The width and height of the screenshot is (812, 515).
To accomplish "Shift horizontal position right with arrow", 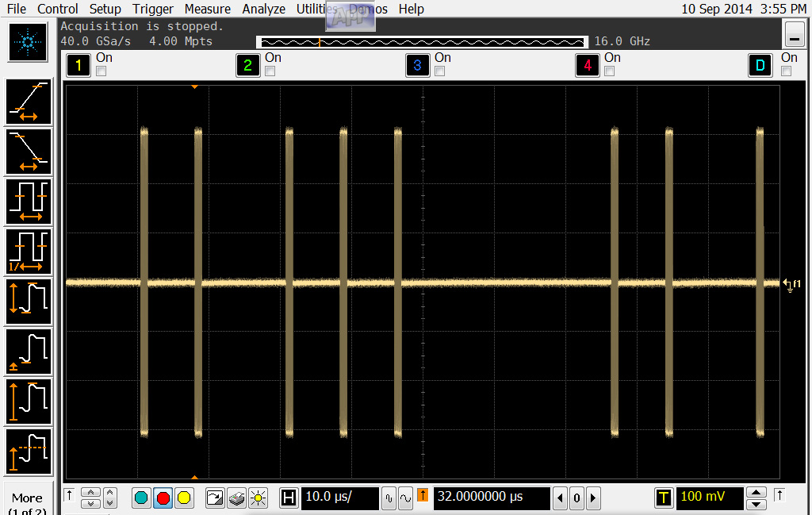I will [x=593, y=498].
